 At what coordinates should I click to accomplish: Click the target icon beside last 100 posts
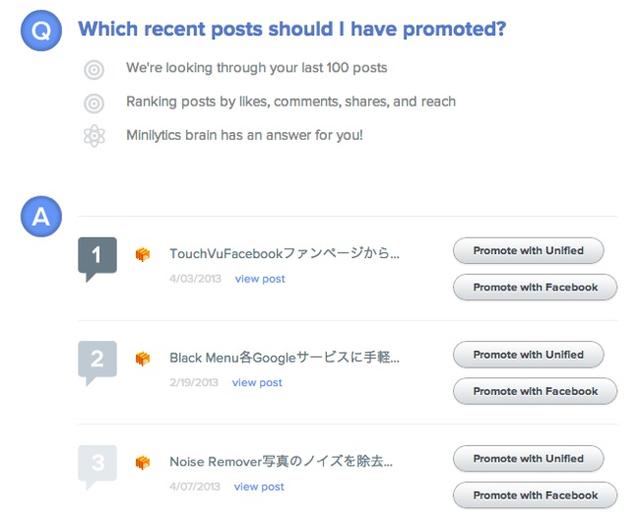[x=94, y=69]
